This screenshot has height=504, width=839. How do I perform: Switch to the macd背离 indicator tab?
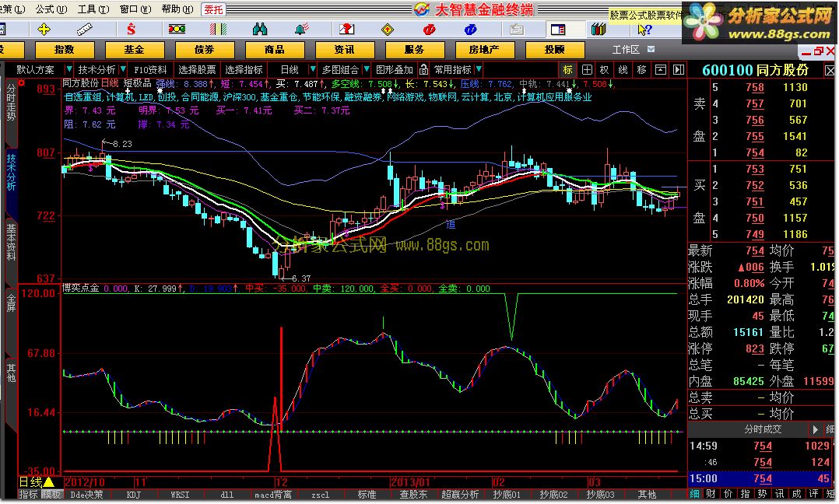coord(273,495)
